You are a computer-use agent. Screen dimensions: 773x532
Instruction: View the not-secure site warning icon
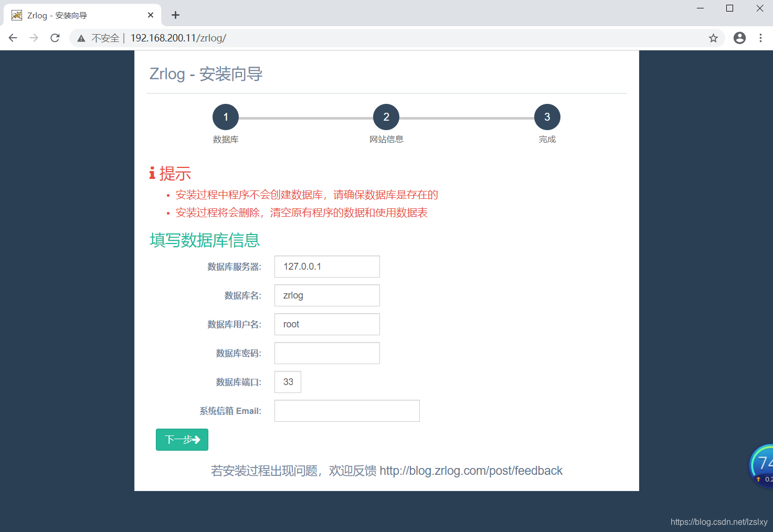click(81, 38)
